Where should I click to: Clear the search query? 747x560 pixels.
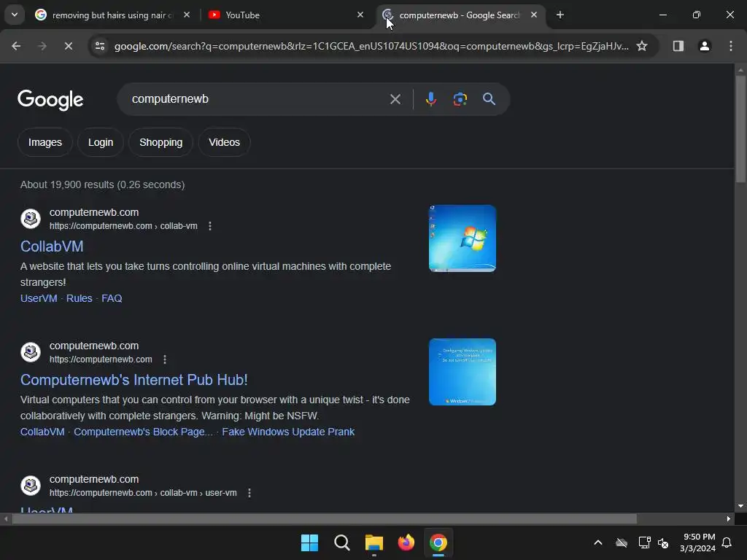pos(395,99)
